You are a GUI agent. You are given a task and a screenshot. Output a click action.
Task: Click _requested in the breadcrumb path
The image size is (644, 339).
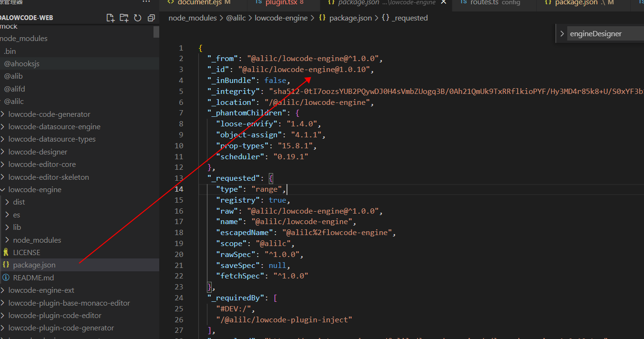pyautogui.click(x=410, y=18)
